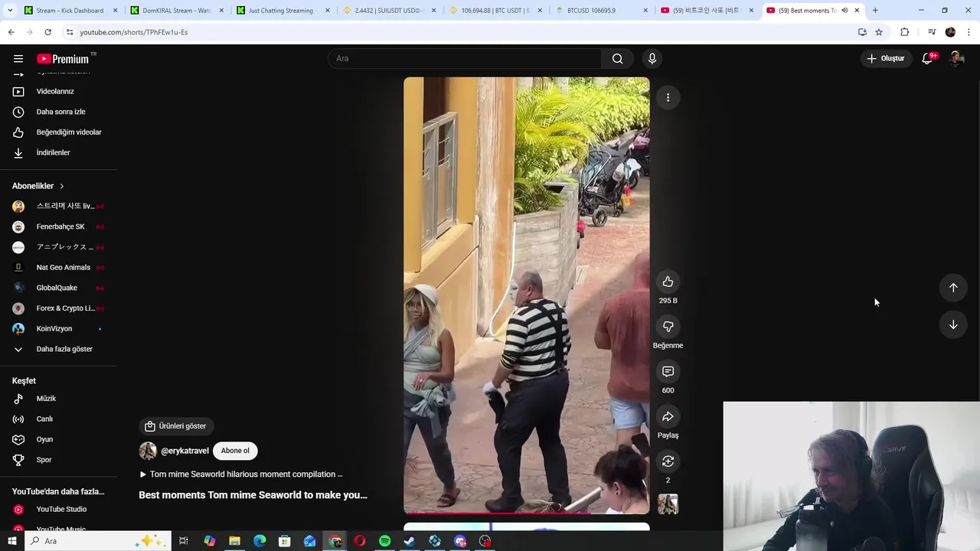Screen dimensions: 980x551
Task: Click Oluştur create button
Action: tap(885, 58)
